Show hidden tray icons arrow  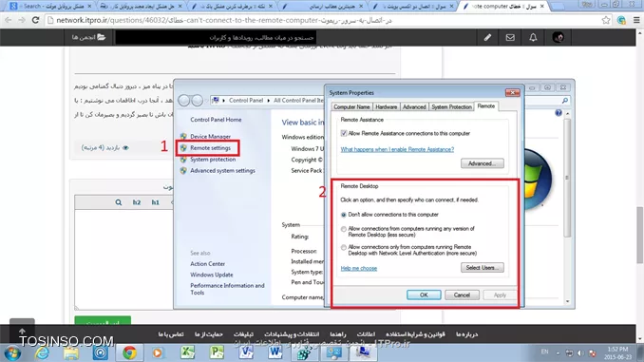[x=558, y=353]
